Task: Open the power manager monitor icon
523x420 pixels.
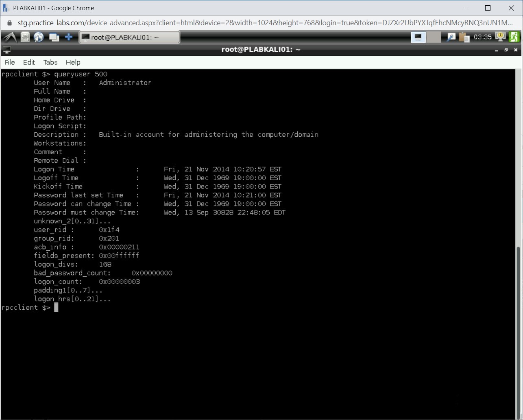Action: (500, 37)
